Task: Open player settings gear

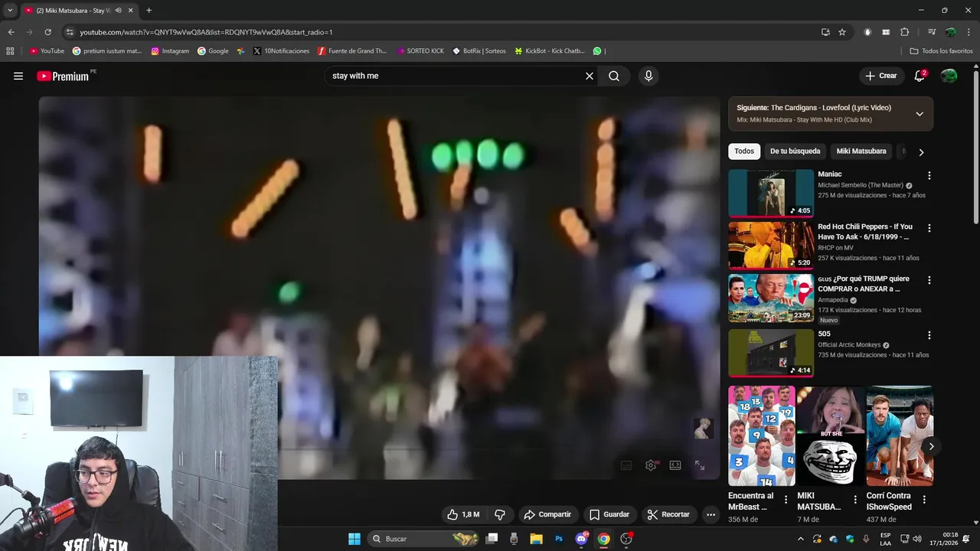Action: (x=651, y=465)
